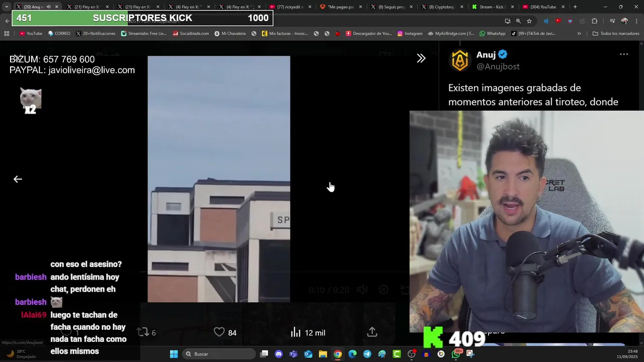Viewport: 644px width, 362px height.
Task: Expand hidden bookmarks with the double chevron
Action: pos(579,34)
